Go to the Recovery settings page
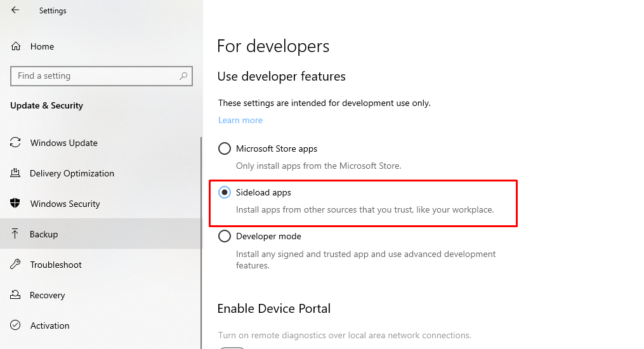The width and height of the screenshot is (644, 349). tap(48, 295)
